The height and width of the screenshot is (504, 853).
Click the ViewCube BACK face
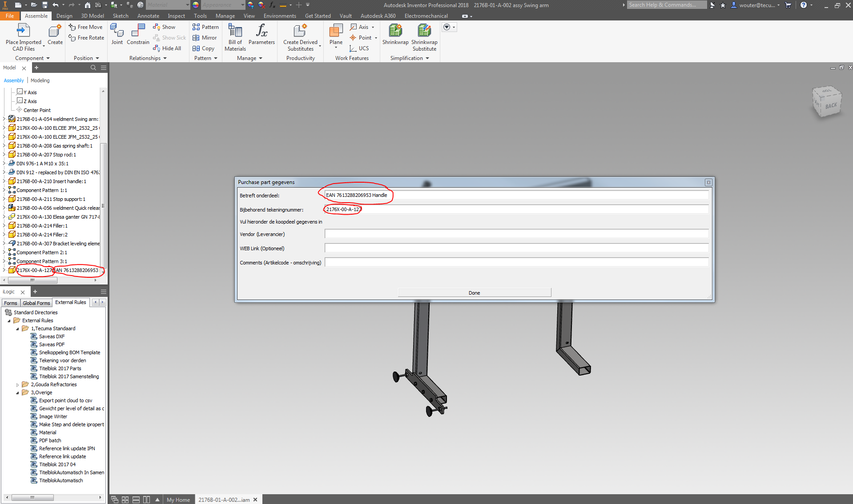(831, 106)
